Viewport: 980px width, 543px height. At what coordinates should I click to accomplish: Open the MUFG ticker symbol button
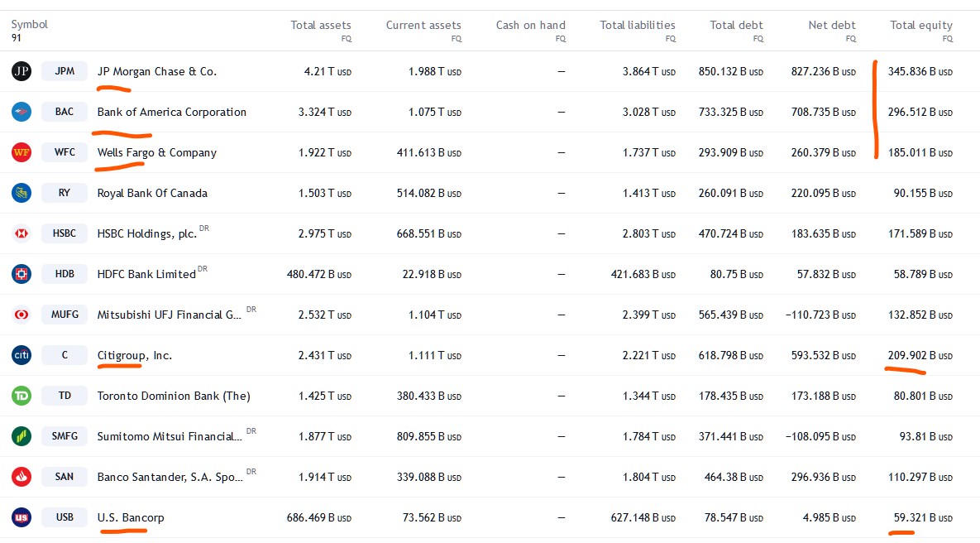pyautogui.click(x=65, y=315)
